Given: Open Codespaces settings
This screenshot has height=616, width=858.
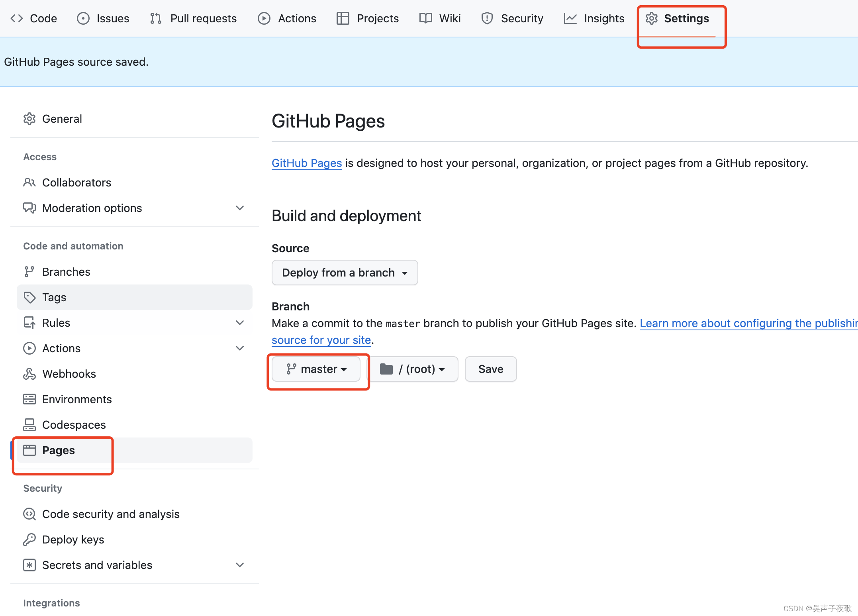Looking at the screenshot, I should coord(135,425).
